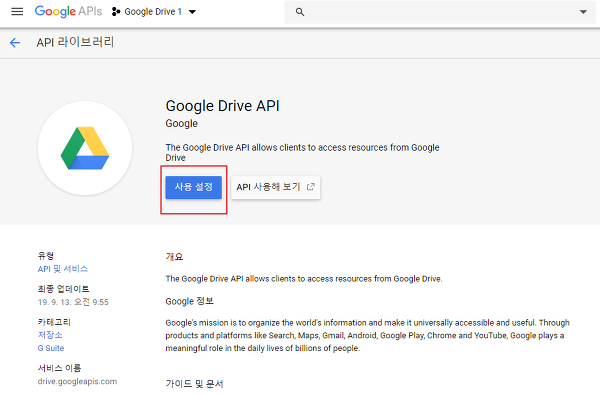Click the Google Drive logo thumbnail
This screenshot has height=397, width=600.
(85, 148)
